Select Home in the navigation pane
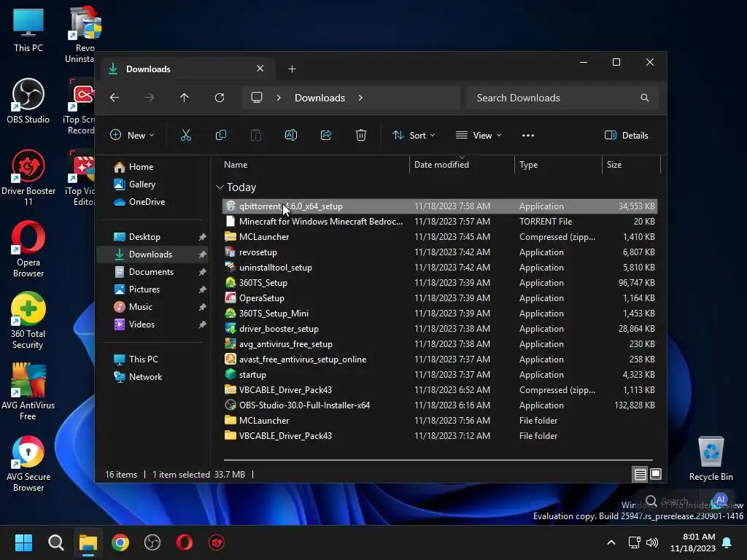The height and width of the screenshot is (560, 747). pos(133,167)
